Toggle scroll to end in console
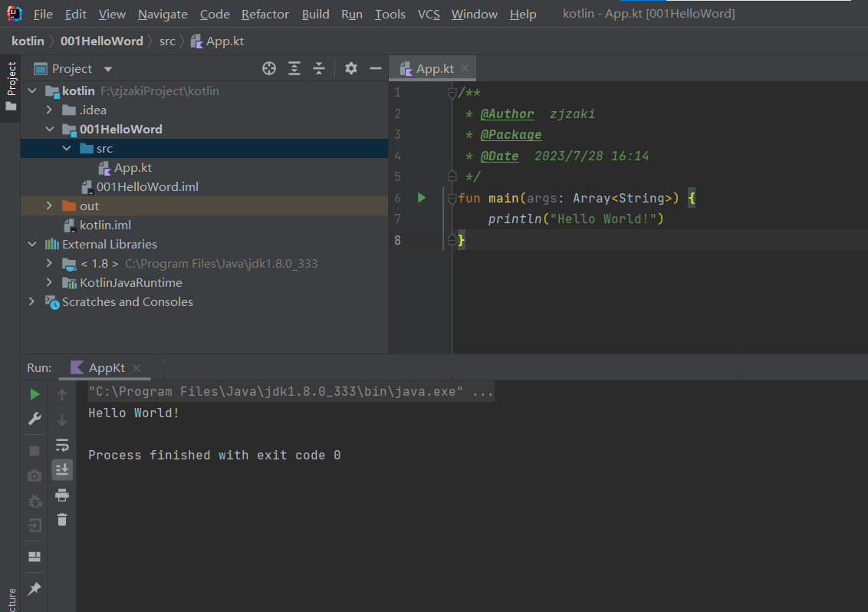 62,469
